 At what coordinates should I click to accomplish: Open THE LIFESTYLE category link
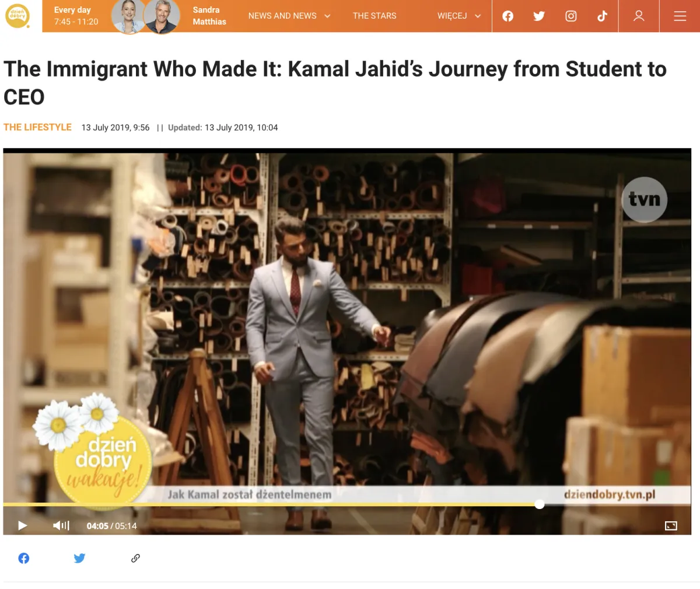[x=37, y=127]
